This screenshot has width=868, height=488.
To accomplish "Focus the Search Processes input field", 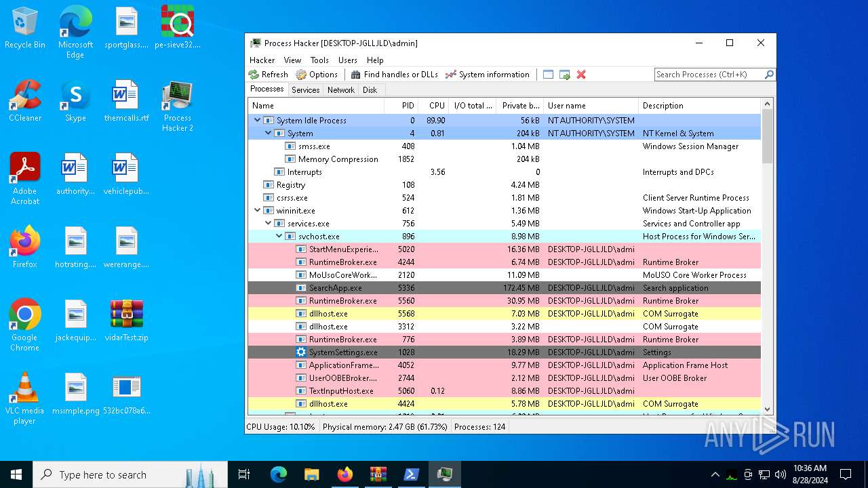I will 709,75.
